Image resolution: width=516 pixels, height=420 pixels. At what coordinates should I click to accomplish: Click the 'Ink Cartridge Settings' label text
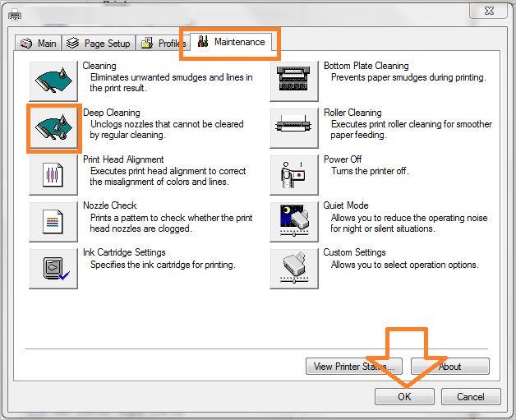(x=124, y=252)
